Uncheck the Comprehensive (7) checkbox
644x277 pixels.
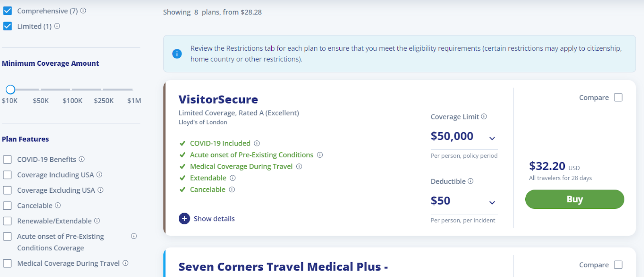[x=8, y=11]
